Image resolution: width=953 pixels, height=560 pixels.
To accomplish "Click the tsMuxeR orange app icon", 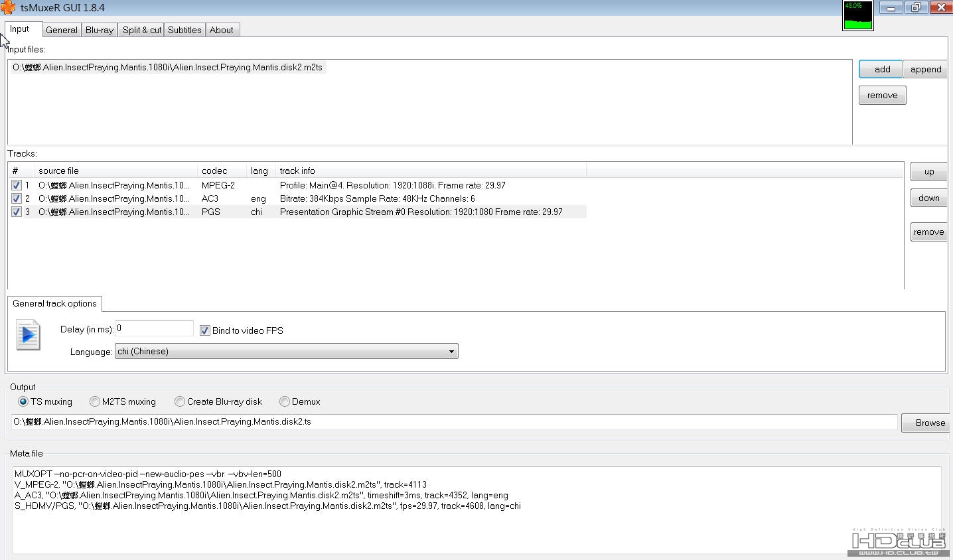I will 8,7.
